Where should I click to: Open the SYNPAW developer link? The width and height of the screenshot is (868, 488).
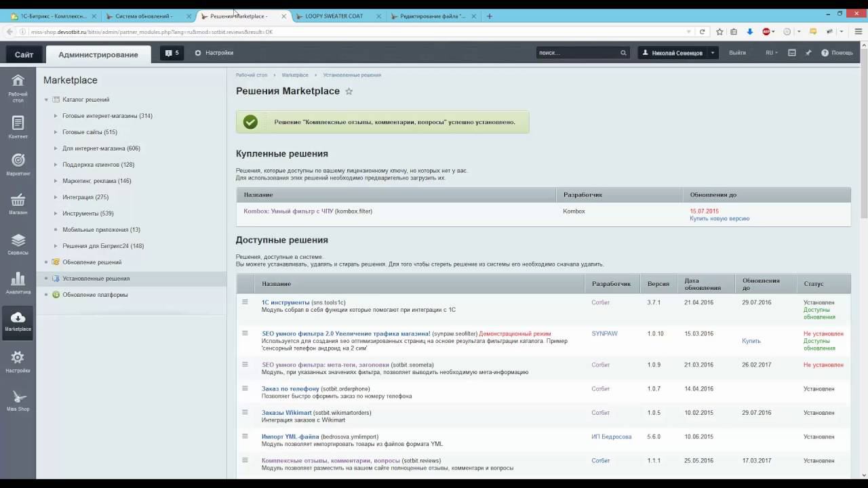[x=604, y=333]
